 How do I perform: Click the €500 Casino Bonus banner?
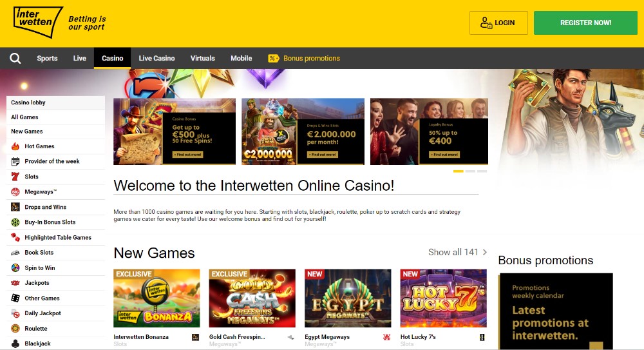coord(175,131)
